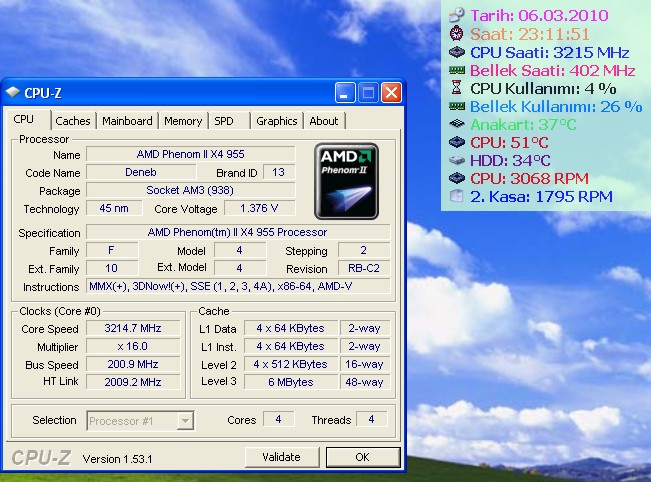Click the Anakart: 37°C widget line
Image resolution: width=651 pixels, height=482 pixels.
(x=524, y=125)
